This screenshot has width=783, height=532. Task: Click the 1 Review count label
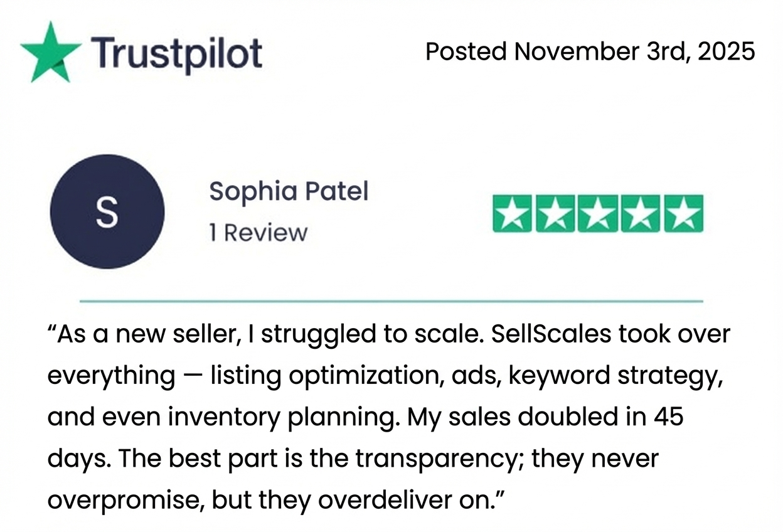(x=258, y=233)
